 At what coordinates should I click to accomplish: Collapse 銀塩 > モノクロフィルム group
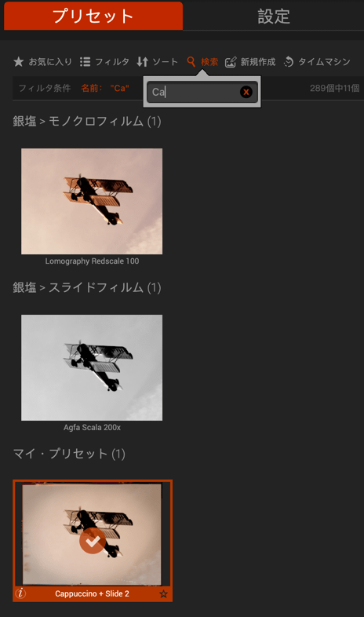click(x=87, y=121)
